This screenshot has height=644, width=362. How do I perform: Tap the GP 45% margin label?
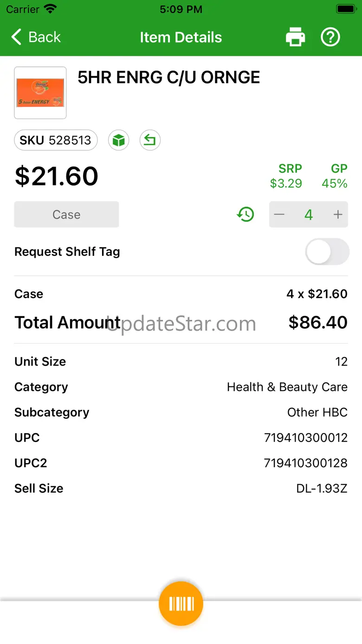tap(335, 176)
